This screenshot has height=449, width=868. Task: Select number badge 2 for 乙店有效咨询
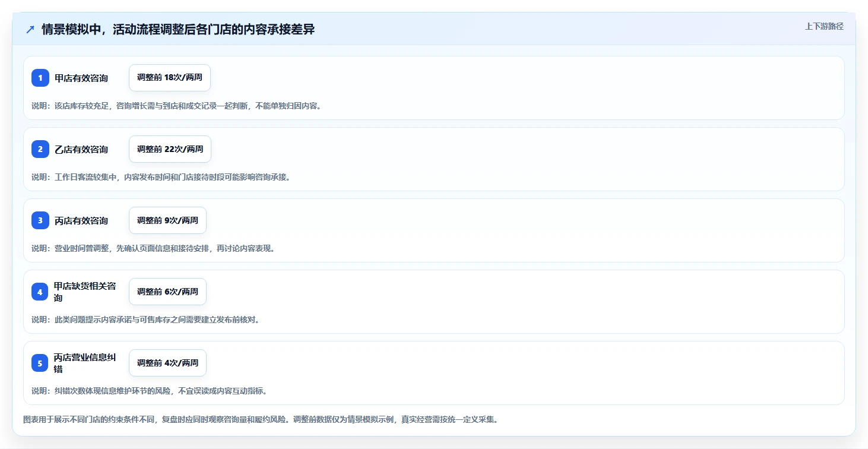[x=40, y=149]
